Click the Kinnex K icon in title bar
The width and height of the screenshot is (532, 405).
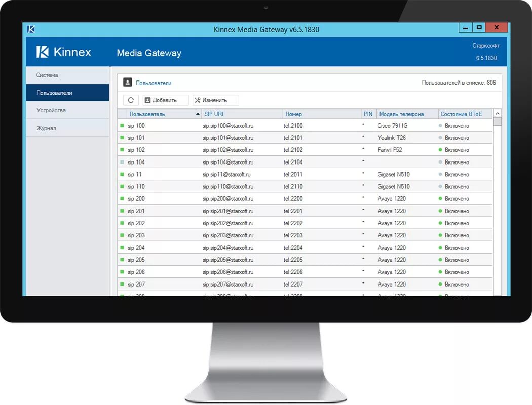click(31, 29)
